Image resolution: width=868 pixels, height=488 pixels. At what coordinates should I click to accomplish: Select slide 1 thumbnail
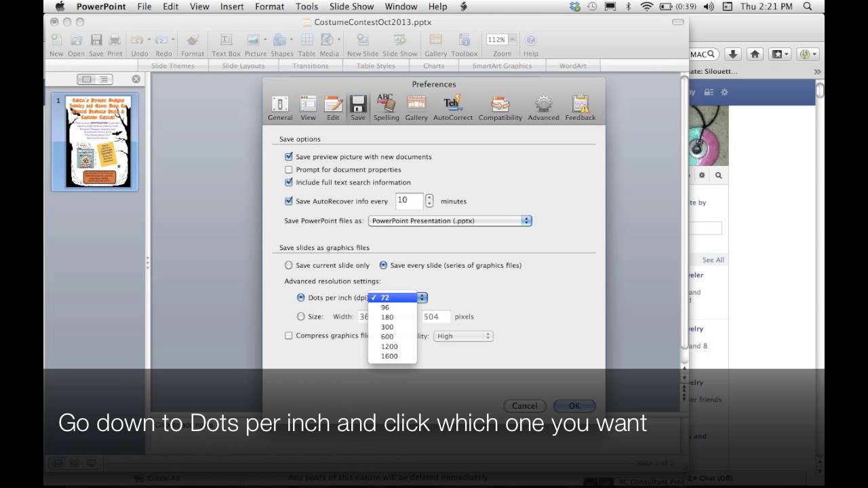tap(97, 141)
